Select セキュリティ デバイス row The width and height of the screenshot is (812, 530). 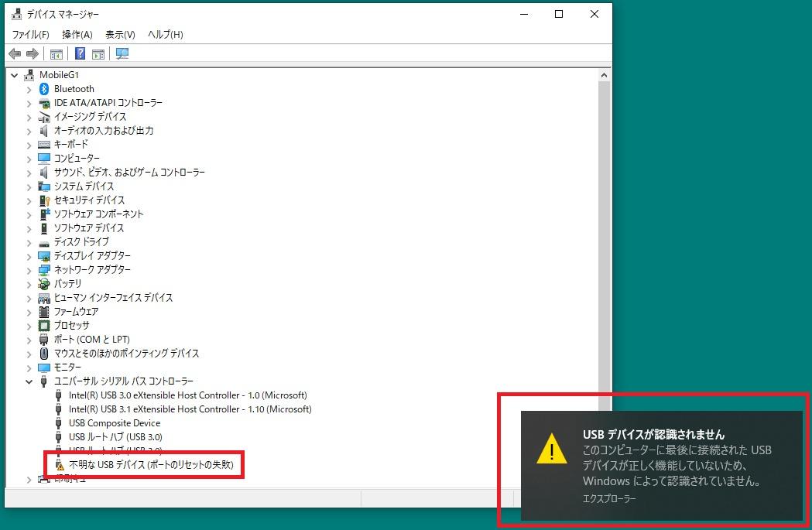pyautogui.click(x=90, y=200)
